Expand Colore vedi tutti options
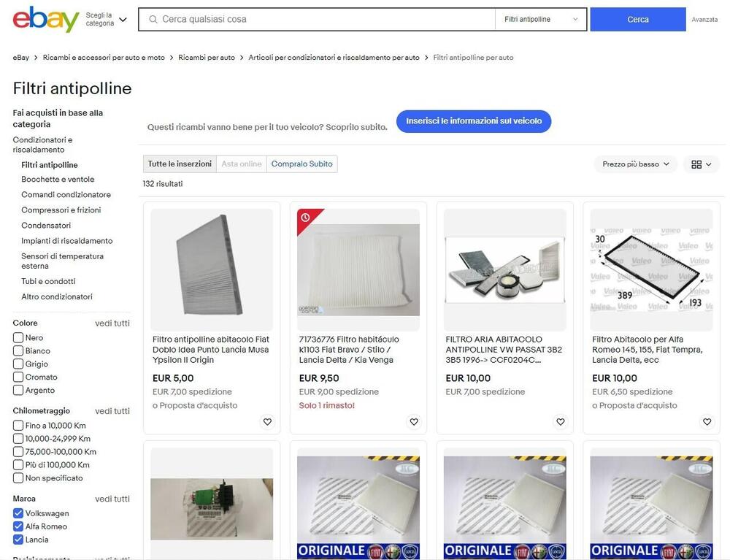This screenshot has width=730, height=560. pos(112,323)
